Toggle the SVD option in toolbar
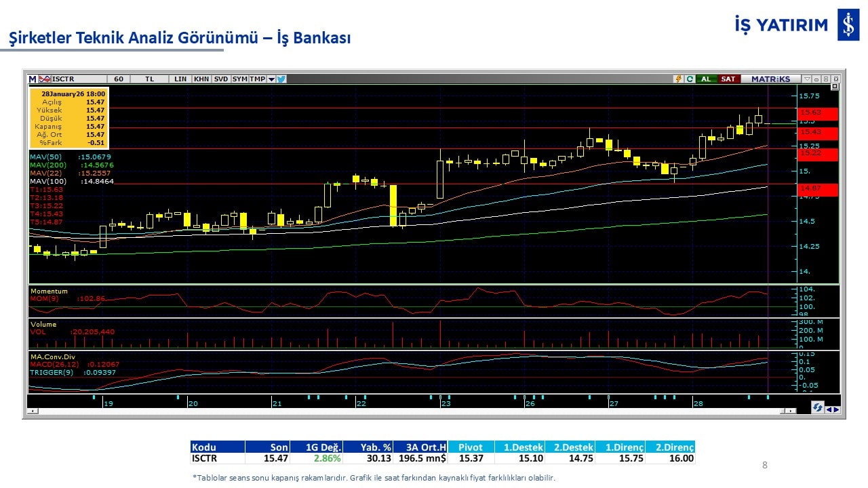Viewport: 868px width, 488px height. click(x=221, y=79)
